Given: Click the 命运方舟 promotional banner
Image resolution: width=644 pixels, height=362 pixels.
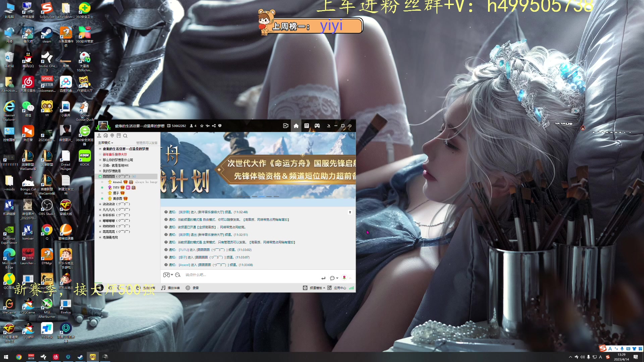Looking at the screenshot, I should pyautogui.click(x=258, y=165).
